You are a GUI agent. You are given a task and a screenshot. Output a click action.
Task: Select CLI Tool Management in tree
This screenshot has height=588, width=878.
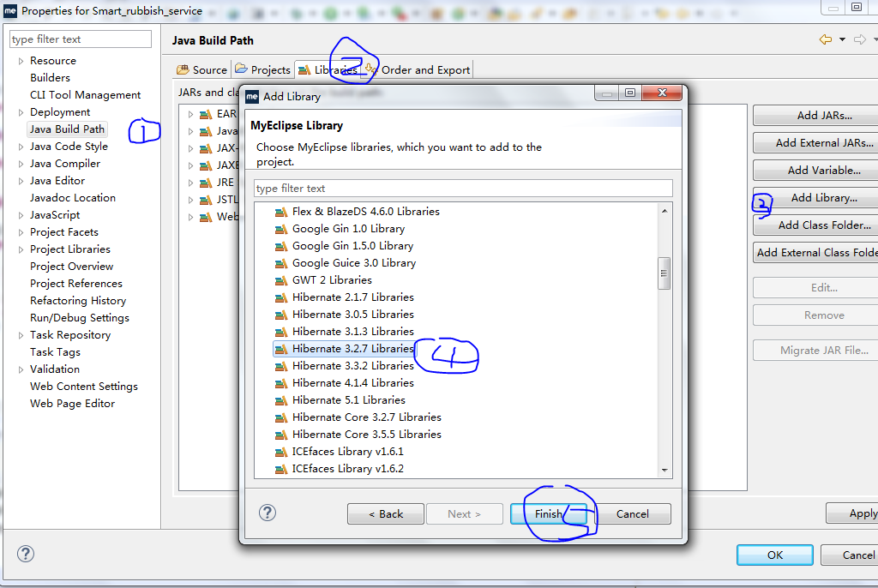(x=85, y=95)
